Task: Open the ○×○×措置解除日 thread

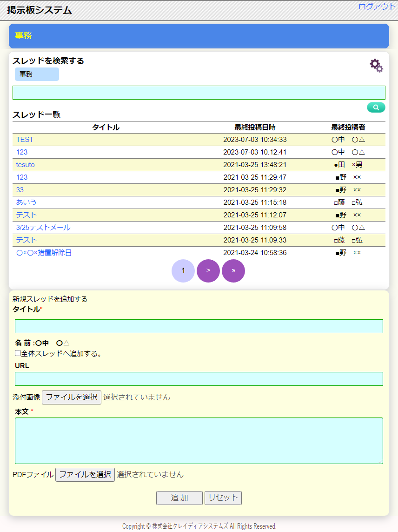Action: coord(44,253)
